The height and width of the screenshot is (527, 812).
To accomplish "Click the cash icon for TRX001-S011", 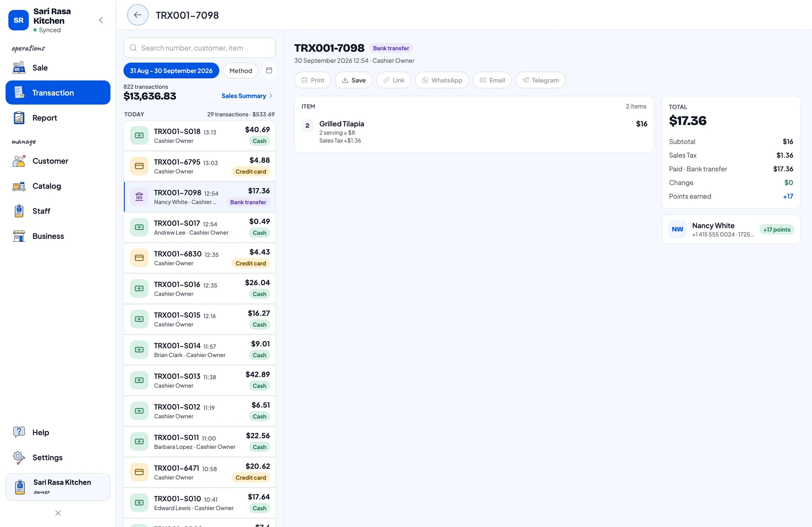I will 139,441.
